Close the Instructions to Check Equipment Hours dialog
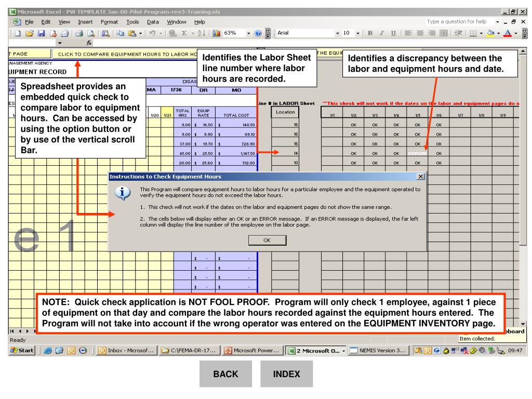The height and width of the screenshot is (399, 532). 420,177
